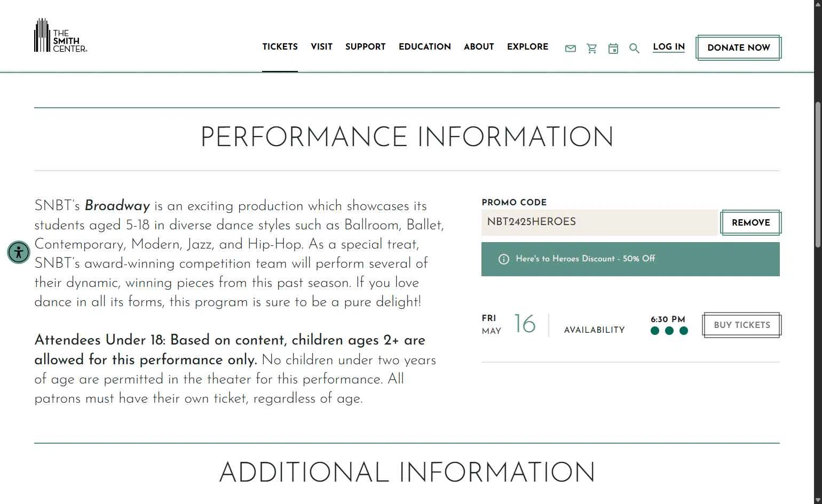Click the Donate Now button
This screenshot has height=504, width=822.
pyautogui.click(x=738, y=47)
